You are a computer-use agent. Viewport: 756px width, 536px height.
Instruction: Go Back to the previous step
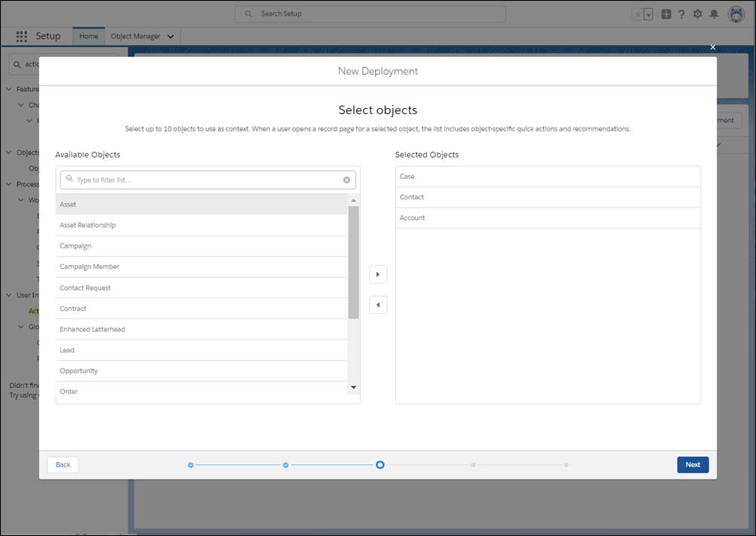63,464
